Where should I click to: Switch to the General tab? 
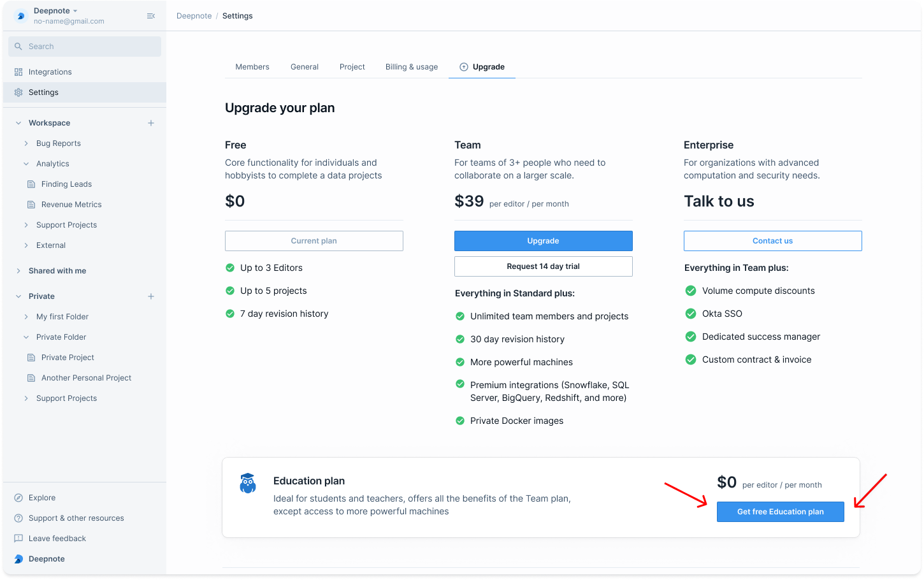[x=305, y=67]
